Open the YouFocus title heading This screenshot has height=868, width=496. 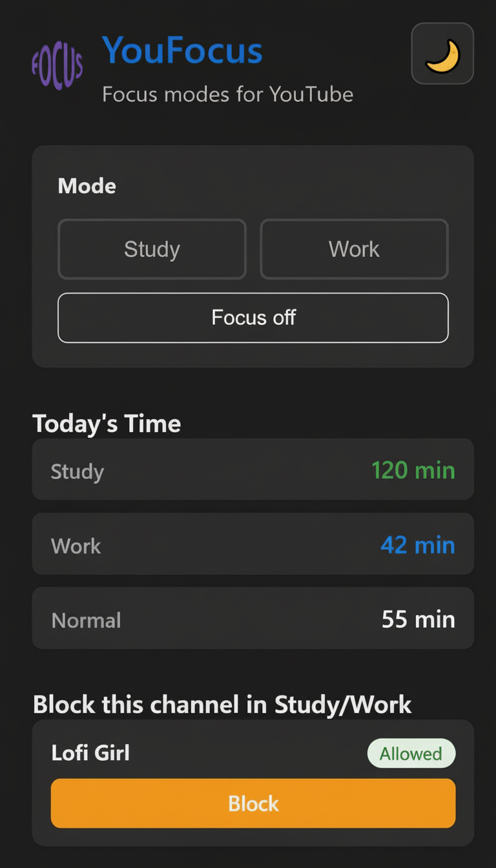click(x=182, y=52)
